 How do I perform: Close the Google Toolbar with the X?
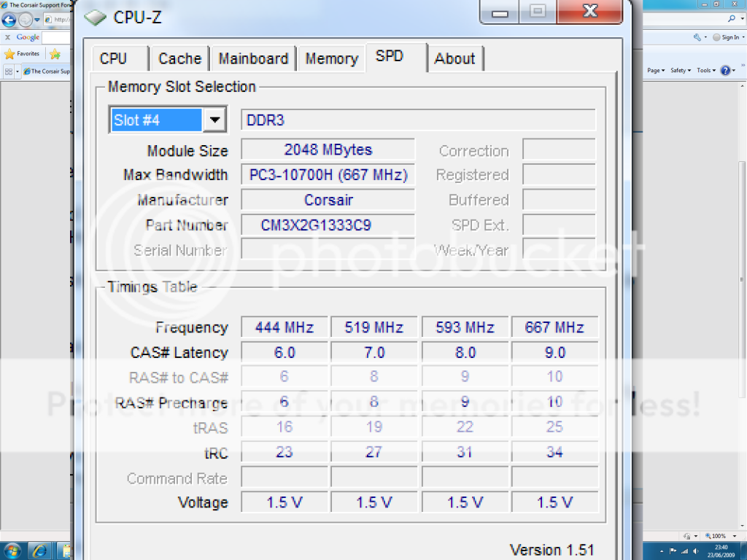pos(8,37)
